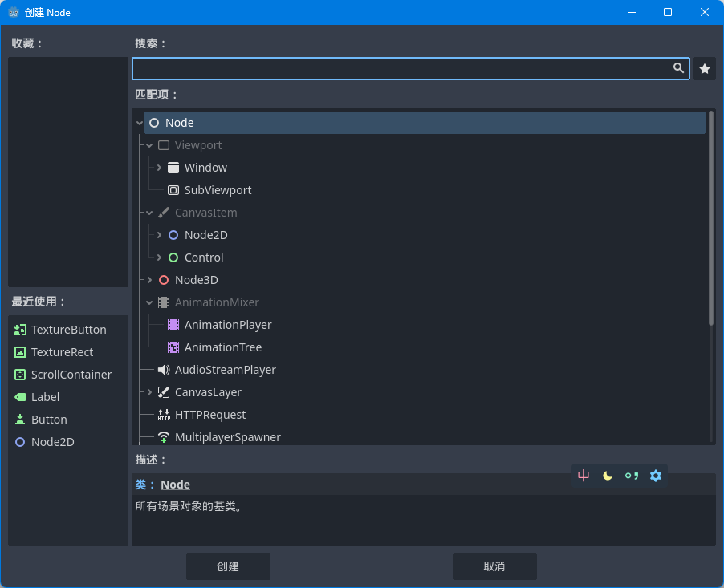Close the 创建 Node dialog
Image resolution: width=724 pixels, height=588 pixels.
coord(705,13)
